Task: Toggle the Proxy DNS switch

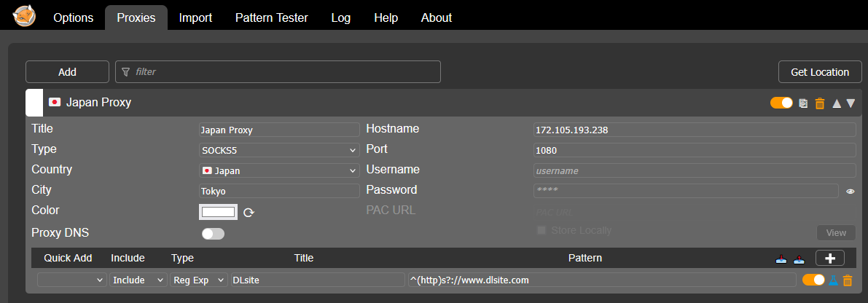Action: (x=213, y=234)
